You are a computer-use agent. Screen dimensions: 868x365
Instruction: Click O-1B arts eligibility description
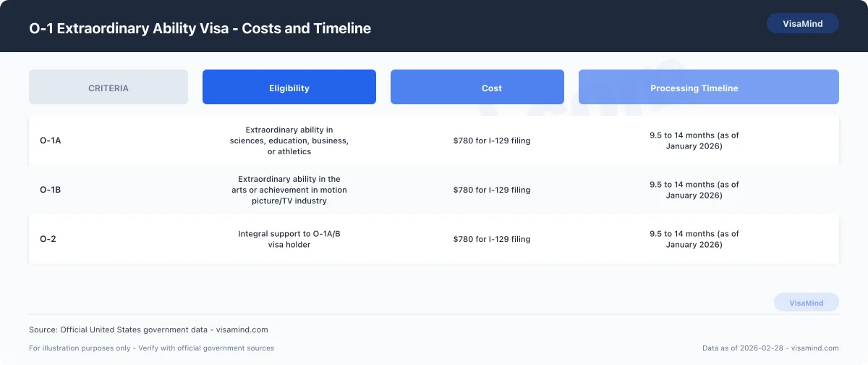point(289,190)
